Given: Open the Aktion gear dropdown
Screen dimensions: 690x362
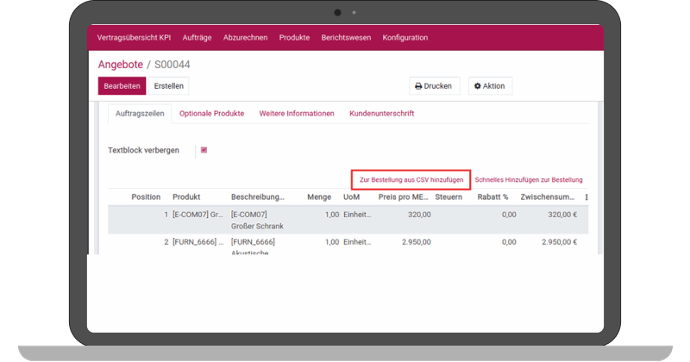Looking at the screenshot, I should 490,86.
